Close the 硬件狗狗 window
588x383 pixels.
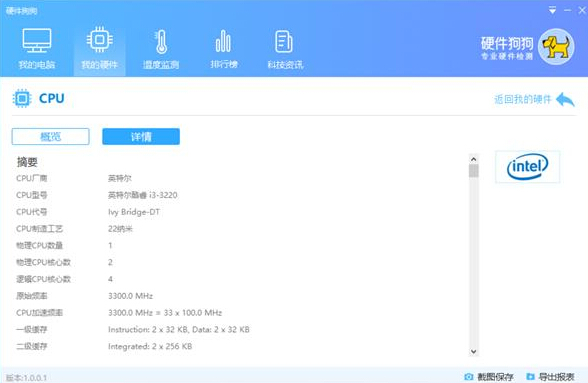[x=582, y=10]
